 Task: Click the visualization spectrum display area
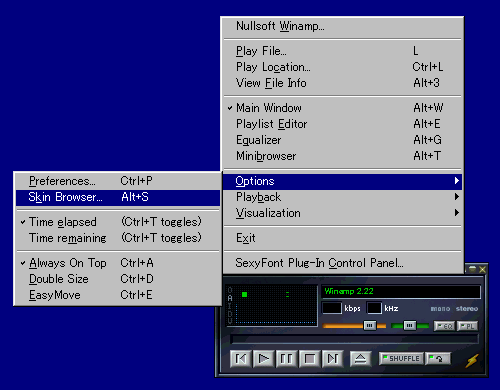click(x=276, y=305)
